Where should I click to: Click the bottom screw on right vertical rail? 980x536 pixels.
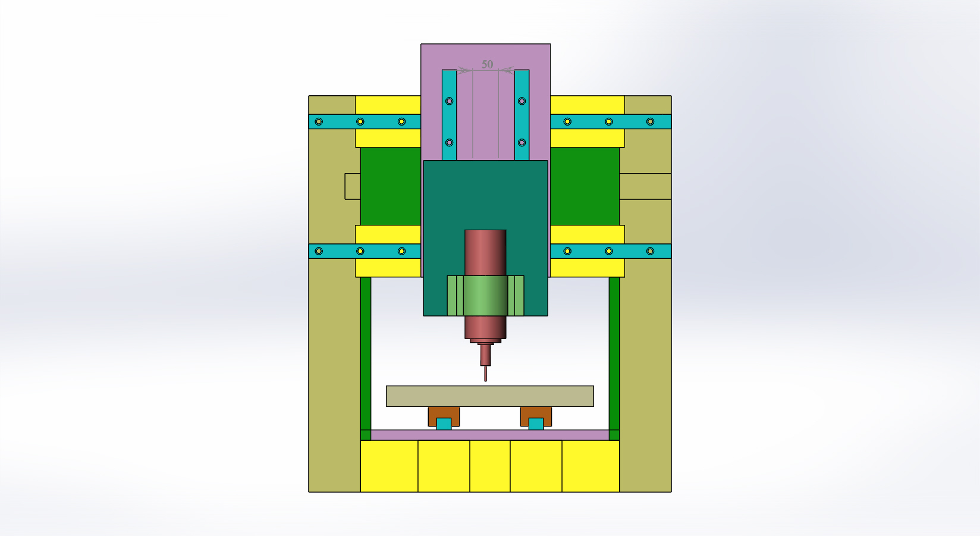pyautogui.click(x=522, y=143)
